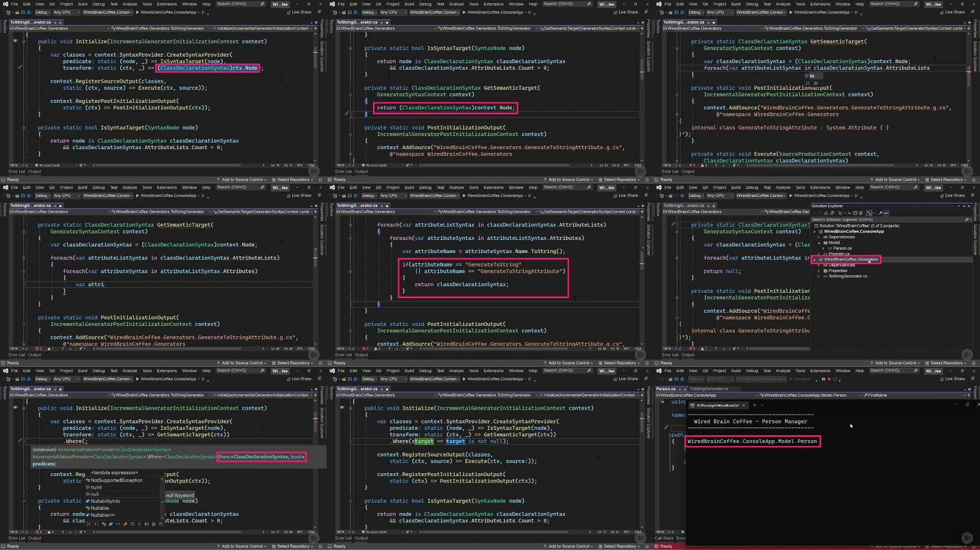Screen dimensions: 980x550
Task: Click the Visual Studio logo in the debugging window
Action: click(x=659, y=370)
